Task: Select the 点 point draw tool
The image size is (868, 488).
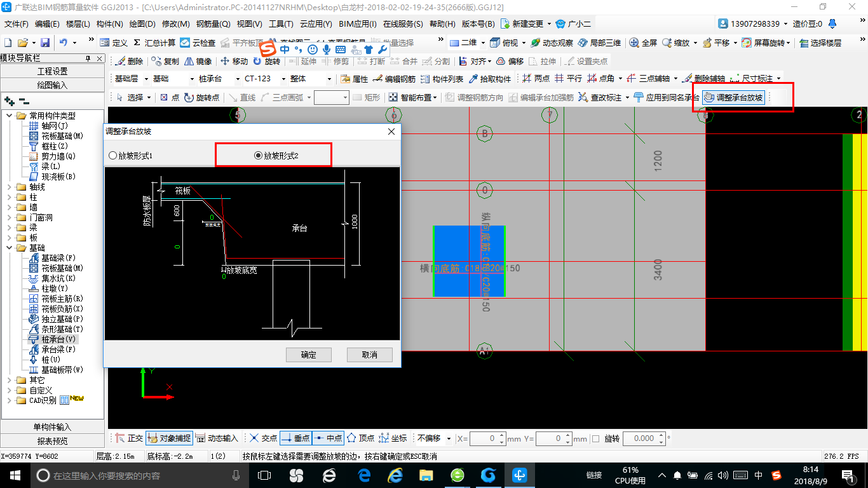Action: pyautogui.click(x=170, y=97)
